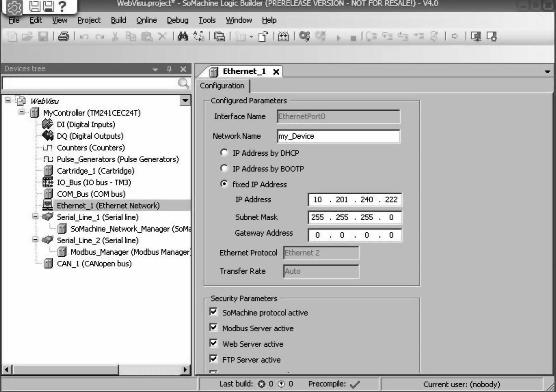Image resolution: width=556 pixels, height=392 pixels.
Task: Uncheck Web Server active
Action: [x=213, y=343]
